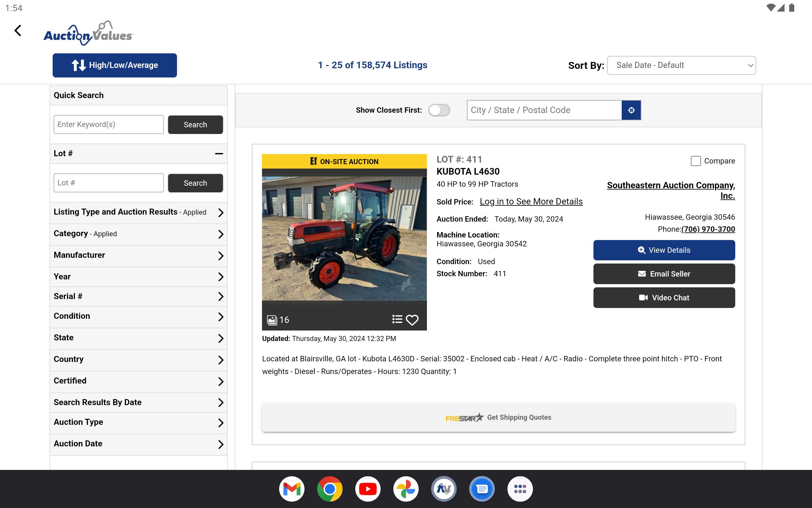This screenshot has width=812, height=508.
Task: Open Log in to See More Details link
Action: point(531,202)
